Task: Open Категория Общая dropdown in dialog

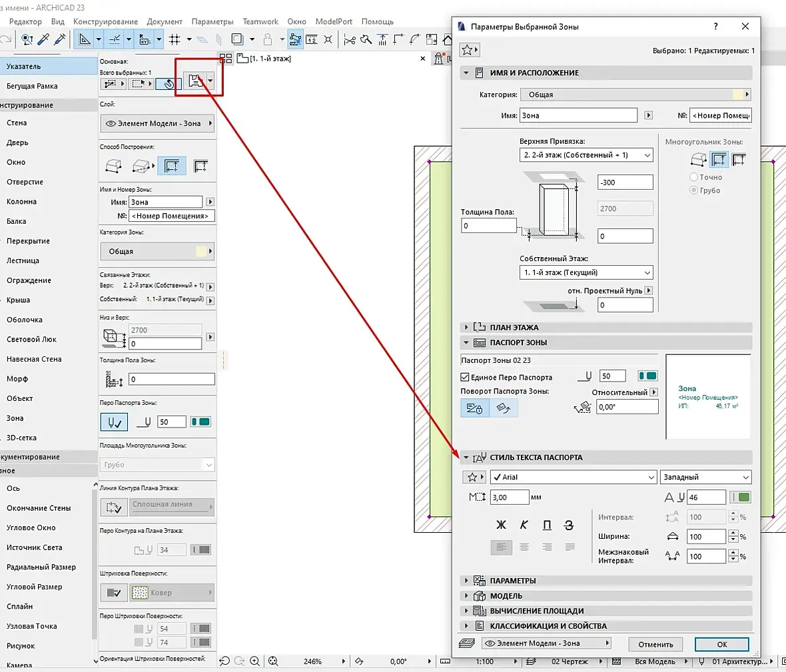Action: [x=635, y=94]
